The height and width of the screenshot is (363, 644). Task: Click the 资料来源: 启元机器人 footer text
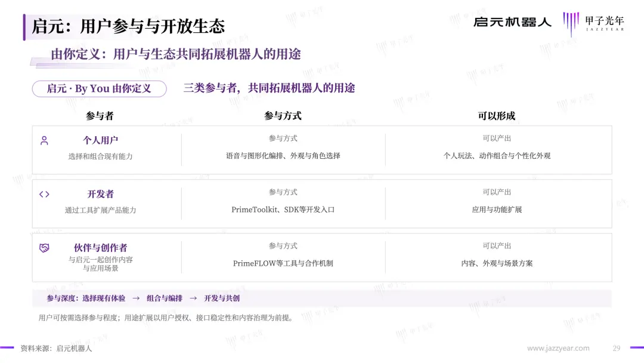pos(56,348)
